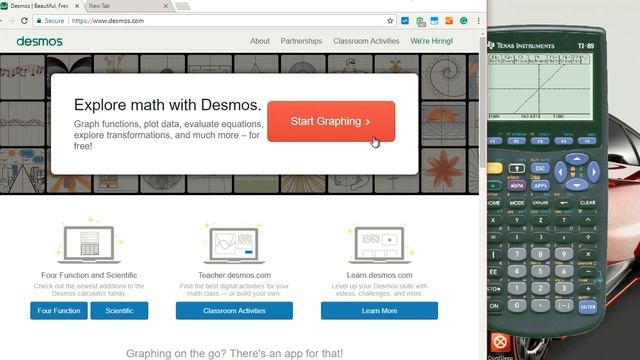
Task: Click the multiply key on the TI-89
Action: [x=588, y=254]
